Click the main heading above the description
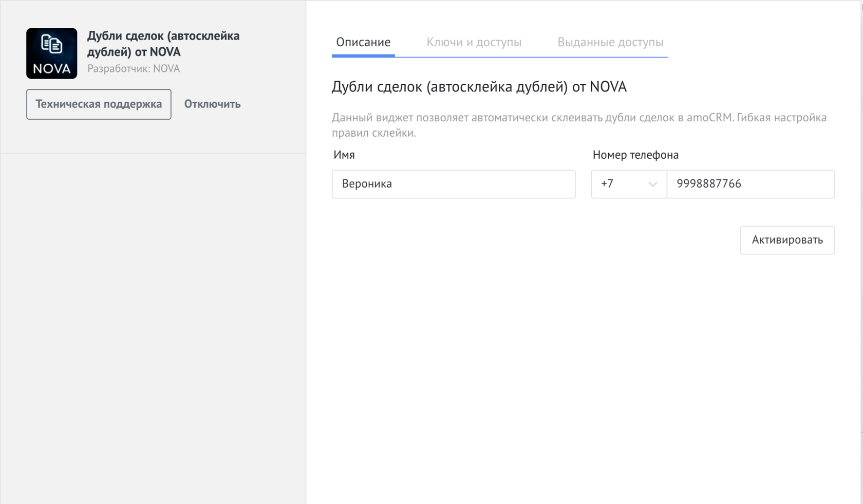The height and width of the screenshot is (504, 863). coord(479,87)
